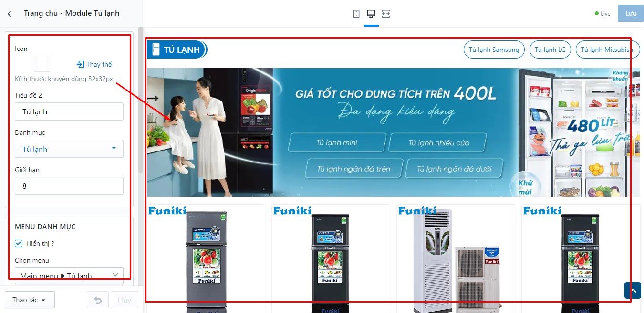Open the Thao tác dropdown button
The image size is (644, 313).
pyautogui.click(x=30, y=300)
